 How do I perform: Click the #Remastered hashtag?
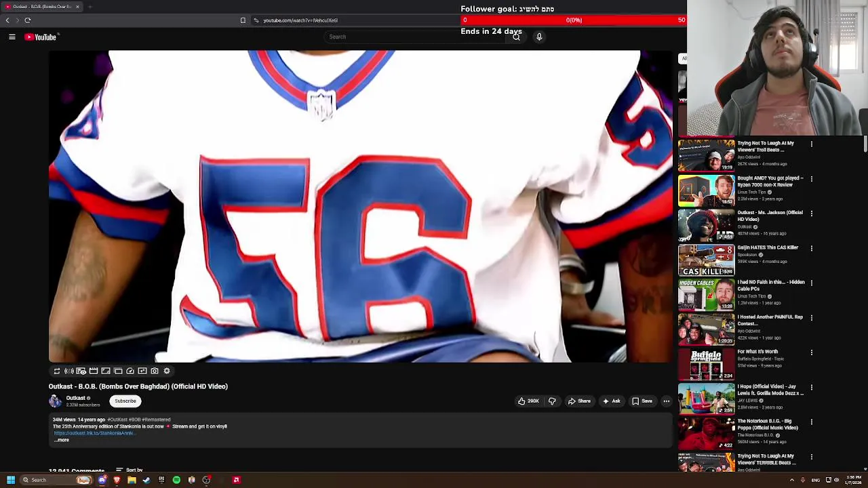click(x=156, y=420)
